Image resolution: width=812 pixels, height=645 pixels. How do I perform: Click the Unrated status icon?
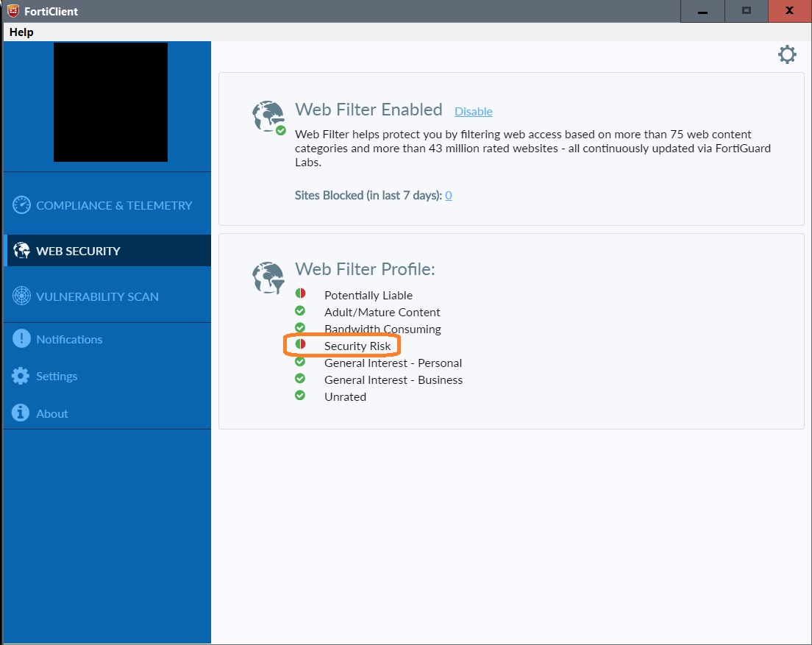point(300,396)
